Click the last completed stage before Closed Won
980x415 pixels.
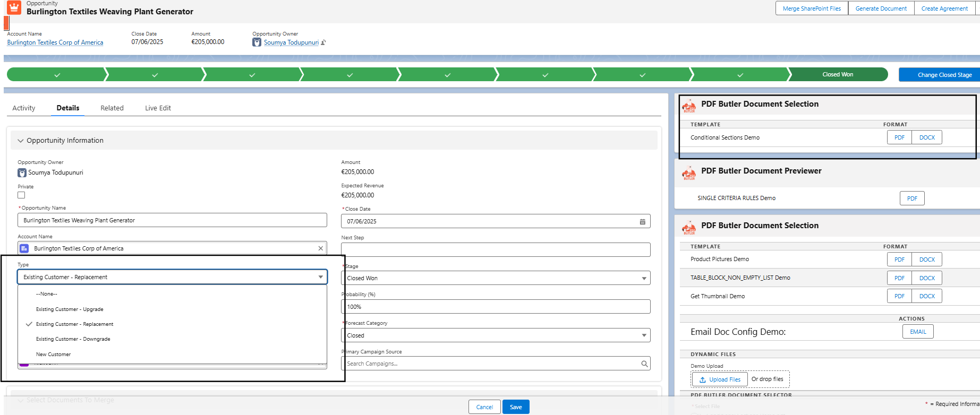click(x=740, y=75)
